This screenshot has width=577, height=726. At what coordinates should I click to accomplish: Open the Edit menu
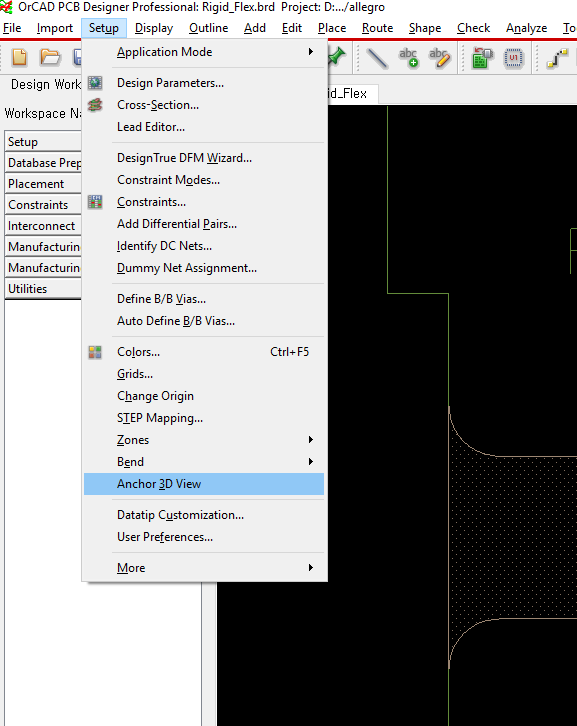tap(292, 28)
